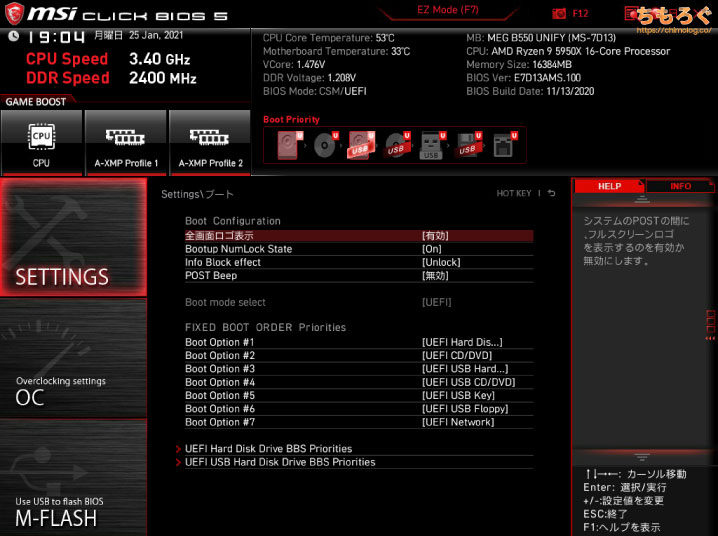
Task: Open Boot Option #3 dropdown [UEFI USB Hard...]
Action: click(465, 369)
